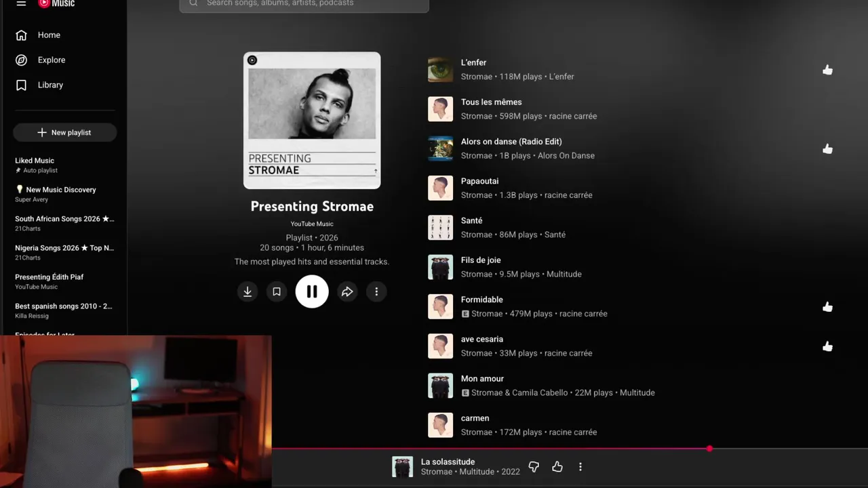Viewport: 868px width, 488px height.
Task: Click the Formidable song title
Action: [481, 300]
